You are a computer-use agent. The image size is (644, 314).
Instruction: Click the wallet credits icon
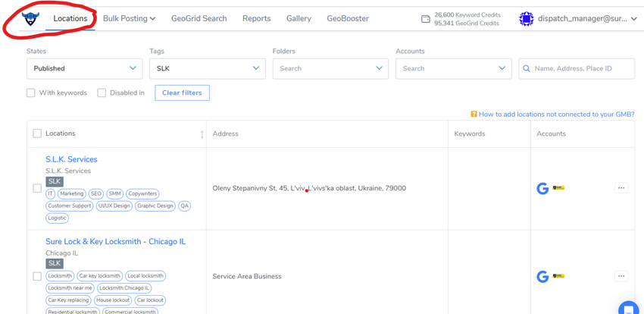tap(426, 19)
